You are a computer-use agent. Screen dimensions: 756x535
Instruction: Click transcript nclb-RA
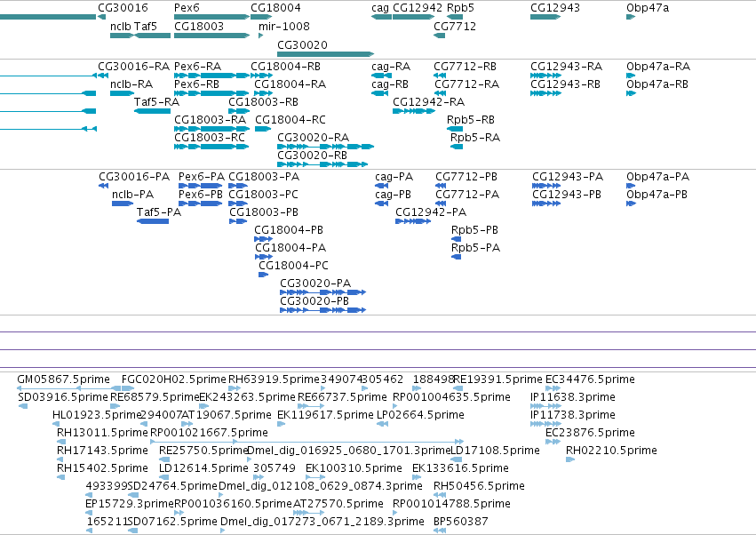122,93
